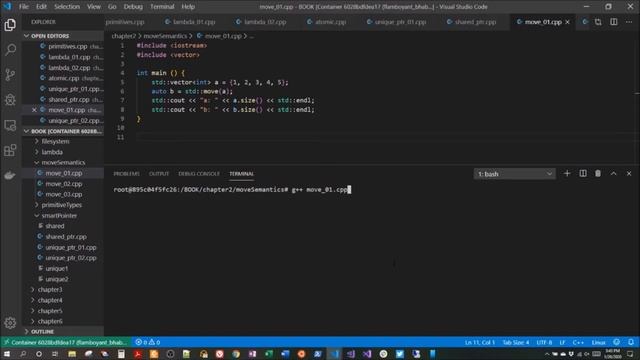Open Twitter app from the taskbar
Screen dimensions: 640x360
pos(400,354)
